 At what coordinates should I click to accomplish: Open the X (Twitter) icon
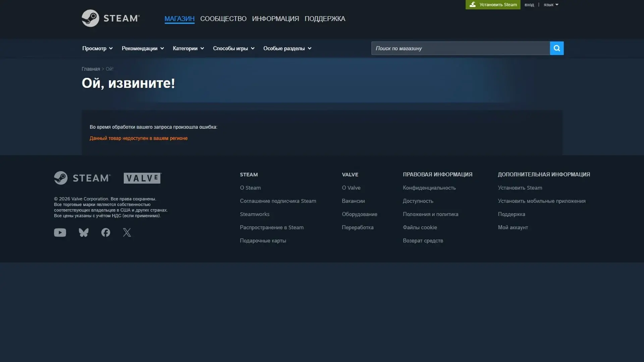point(127,232)
